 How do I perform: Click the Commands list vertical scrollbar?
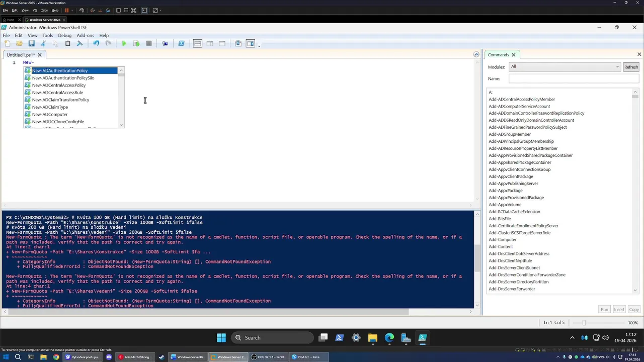pyautogui.click(x=636, y=191)
